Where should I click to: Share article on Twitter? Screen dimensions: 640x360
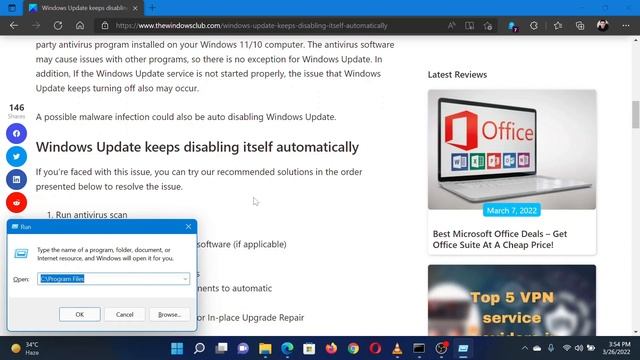click(x=16, y=156)
